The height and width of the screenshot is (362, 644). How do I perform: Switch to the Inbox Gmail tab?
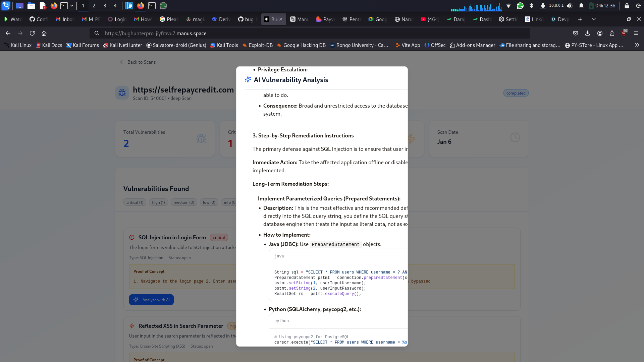[65, 19]
